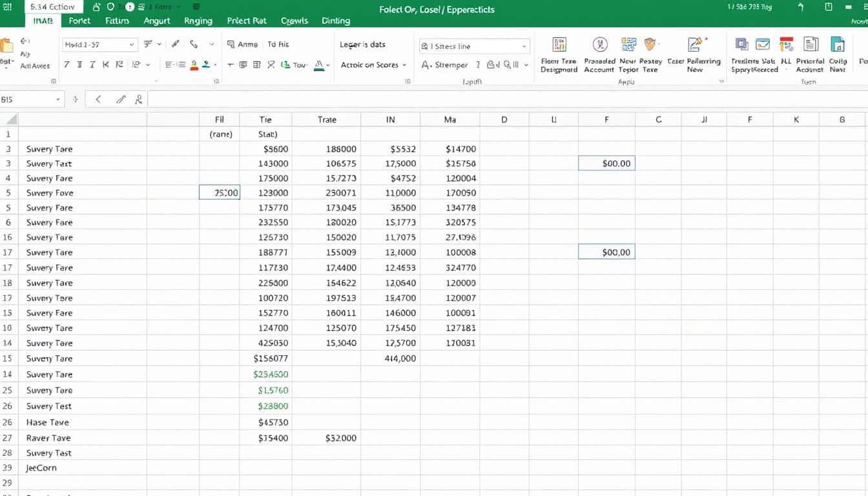
Task: Click the Praoaded Account icon
Action: point(600,45)
